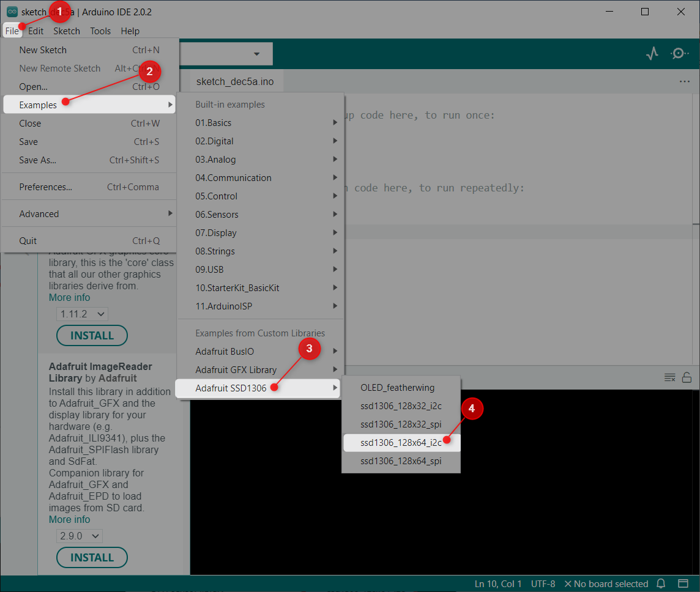Image resolution: width=700 pixels, height=592 pixels.
Task: Expand the 09.USB examples submenu
Action: [x=261, y=269]
